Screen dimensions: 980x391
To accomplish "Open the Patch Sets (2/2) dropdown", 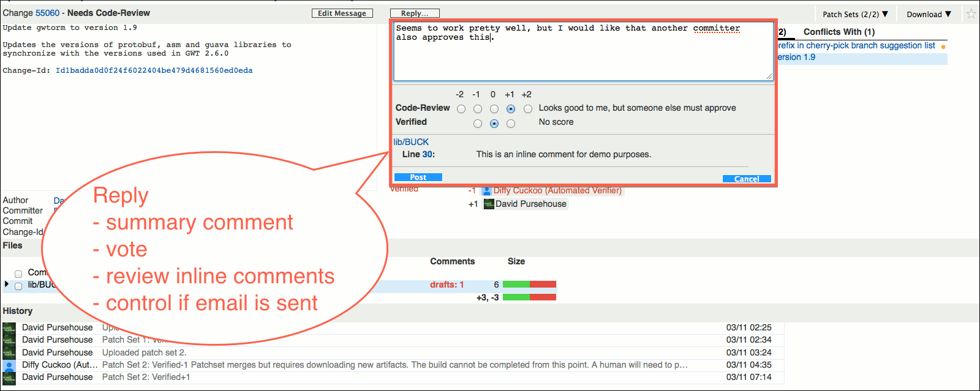I will click(855, 14).
